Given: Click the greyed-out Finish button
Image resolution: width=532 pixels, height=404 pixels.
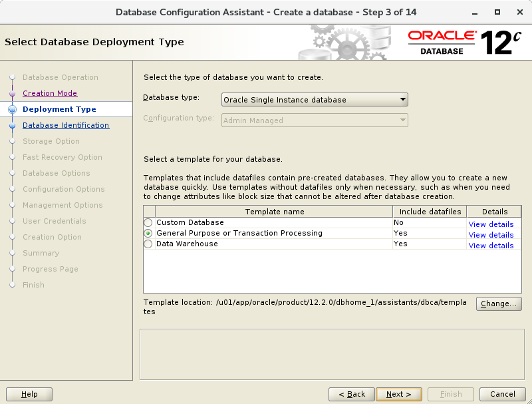Looking at the screenshot, I should [x=451, y=394].
